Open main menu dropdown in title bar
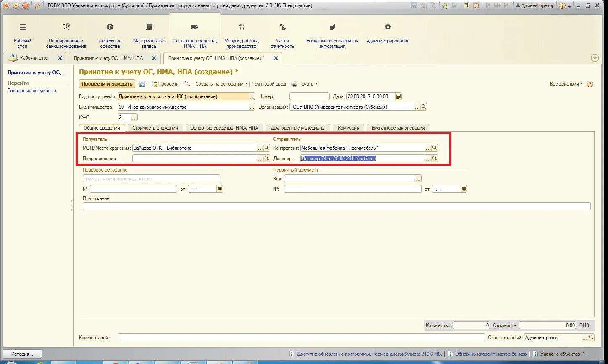Screen dimensions: 608x364 (16, 5)
